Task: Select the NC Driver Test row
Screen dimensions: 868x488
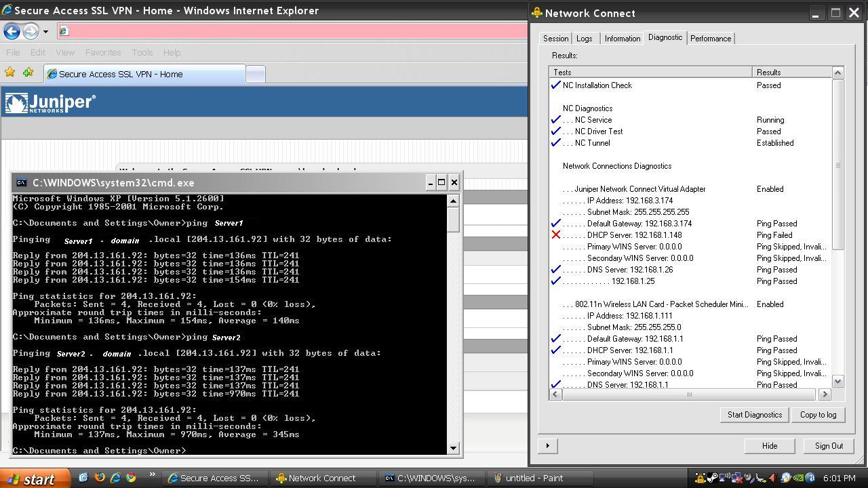Action: point(690,131)
